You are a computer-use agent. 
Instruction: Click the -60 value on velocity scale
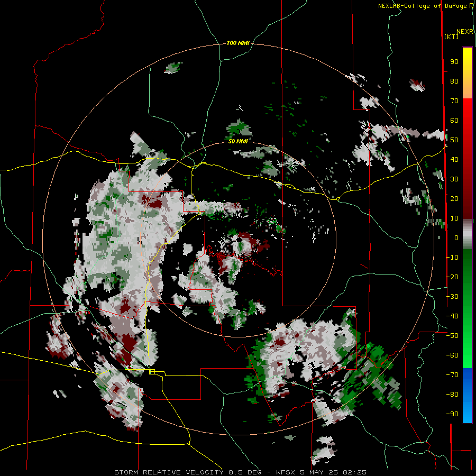452,355
